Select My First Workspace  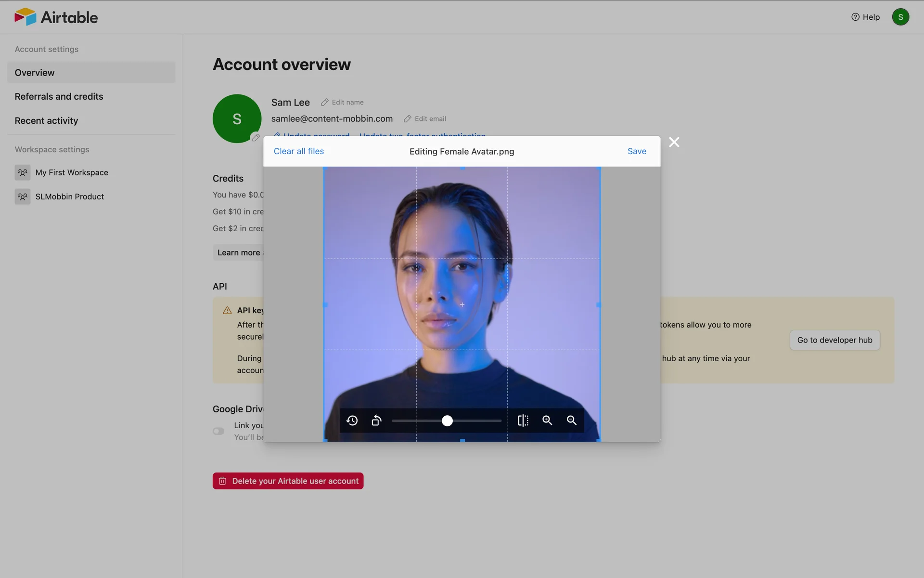coord(71,172)
